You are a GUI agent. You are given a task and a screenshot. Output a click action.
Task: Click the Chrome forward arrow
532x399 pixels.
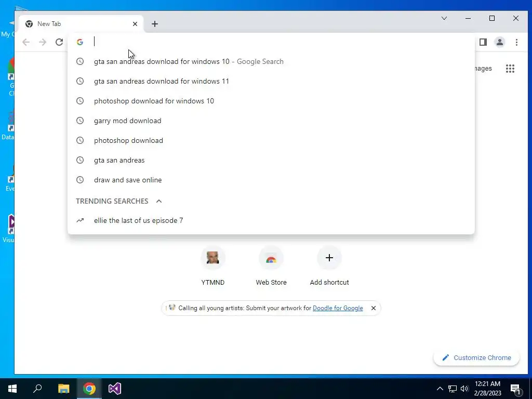43,42
